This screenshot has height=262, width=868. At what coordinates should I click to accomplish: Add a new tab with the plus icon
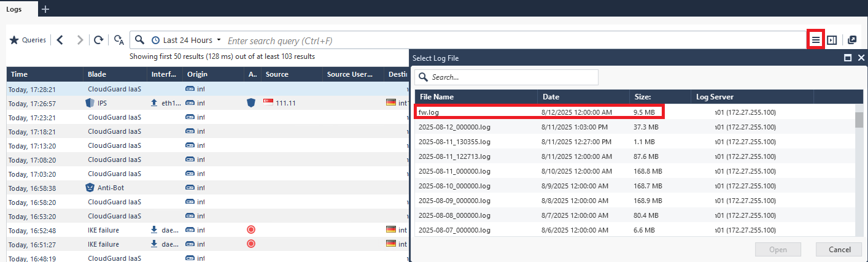point(45,9)
